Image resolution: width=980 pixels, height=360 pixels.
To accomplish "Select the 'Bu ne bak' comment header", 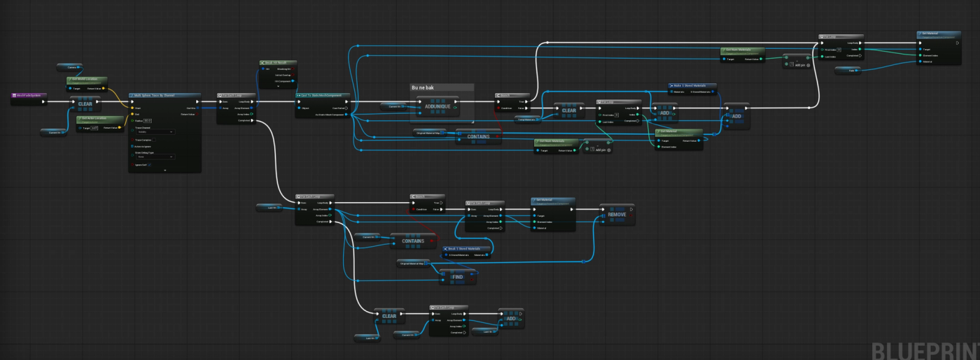I will point(442,87).
